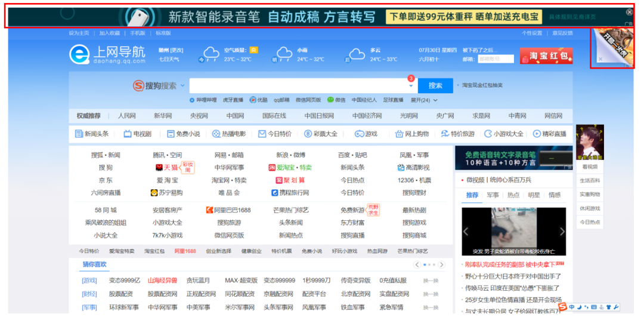
Task: Go to previous page in 猜你喜欢
Action: (x=417, y=264)
